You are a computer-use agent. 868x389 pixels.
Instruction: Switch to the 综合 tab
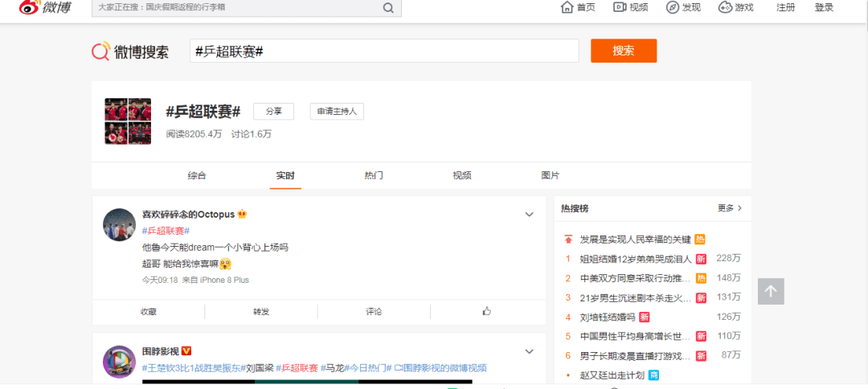(x=197, y=175)
